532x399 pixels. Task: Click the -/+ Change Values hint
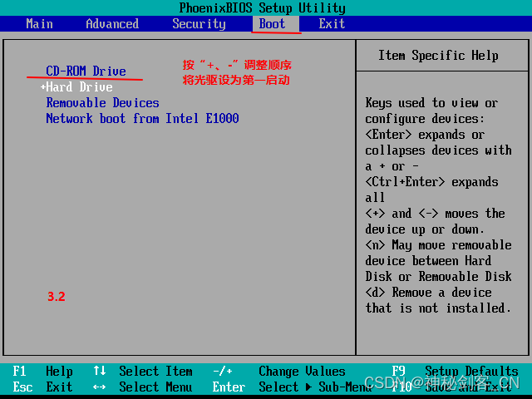pyautogui.click(x=279, y=372)
